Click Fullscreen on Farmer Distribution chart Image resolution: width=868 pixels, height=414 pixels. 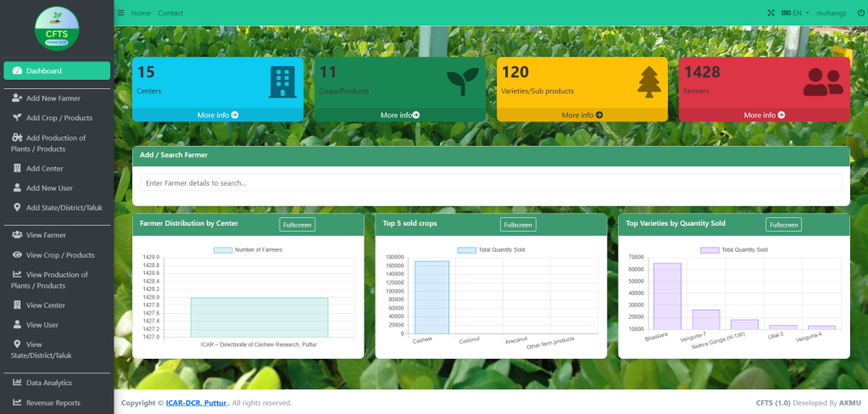click(x=298, y=225)
